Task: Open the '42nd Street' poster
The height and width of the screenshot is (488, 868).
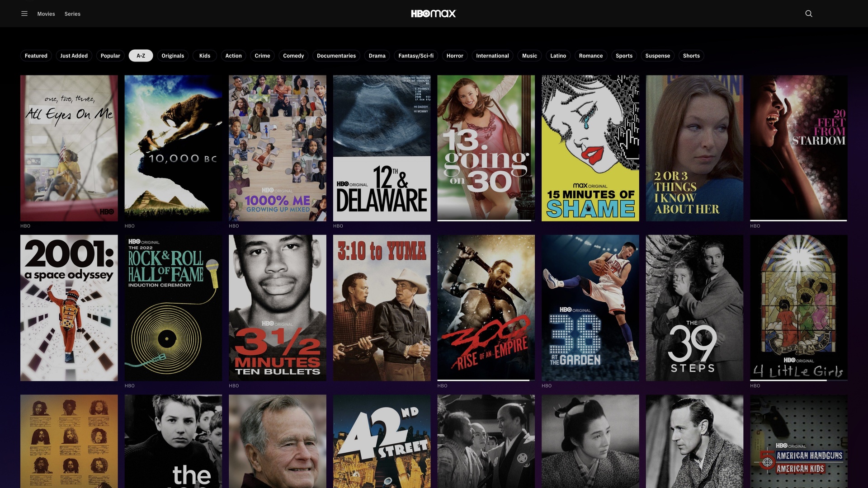Action: point(382,441)
